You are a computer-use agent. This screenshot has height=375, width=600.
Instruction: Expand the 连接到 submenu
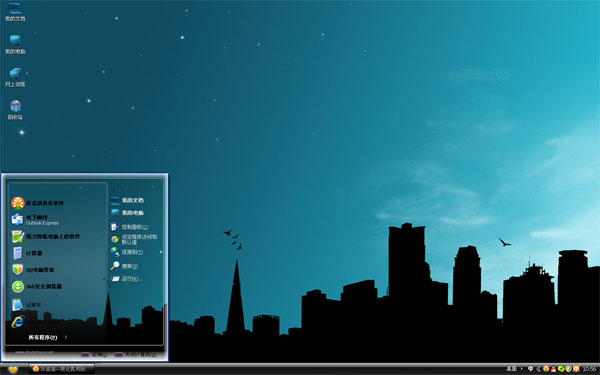pos(136,252)
